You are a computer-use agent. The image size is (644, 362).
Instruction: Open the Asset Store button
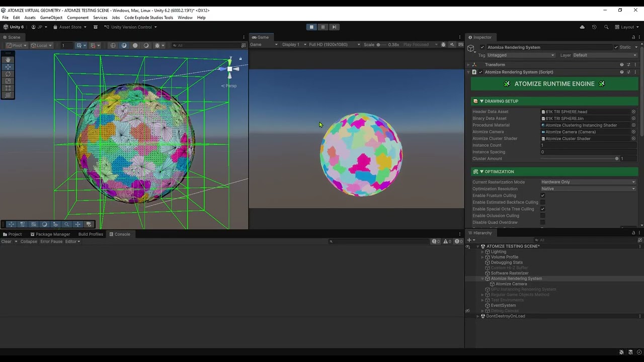70,27
